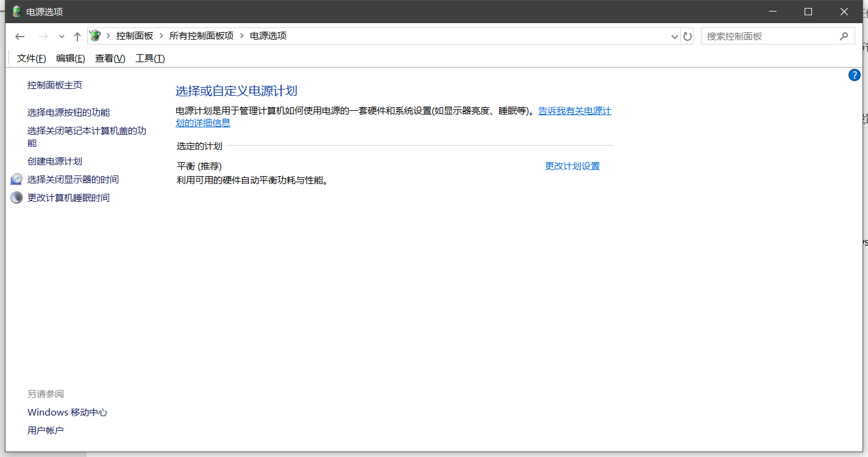This screenshot has height=457, width=868.
Task: Close the 电源选项 window
Action: point(844,12)
